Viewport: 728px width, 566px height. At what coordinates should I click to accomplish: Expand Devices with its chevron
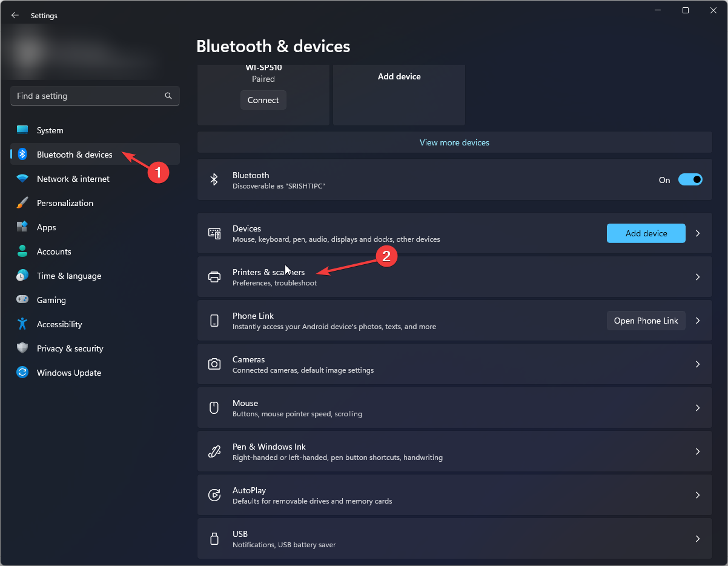698,233
